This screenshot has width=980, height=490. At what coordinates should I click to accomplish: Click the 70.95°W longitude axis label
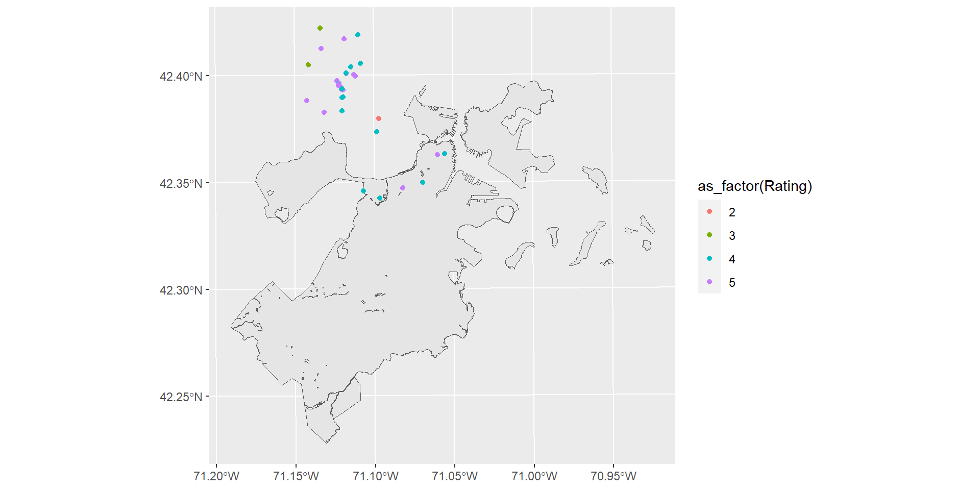pyautogui.click(x=614, y=476)
